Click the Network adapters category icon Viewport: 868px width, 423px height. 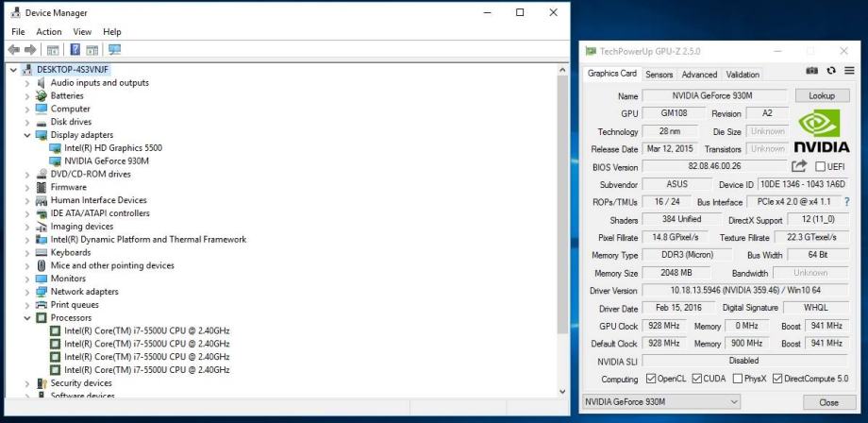[x=42, y=292]
